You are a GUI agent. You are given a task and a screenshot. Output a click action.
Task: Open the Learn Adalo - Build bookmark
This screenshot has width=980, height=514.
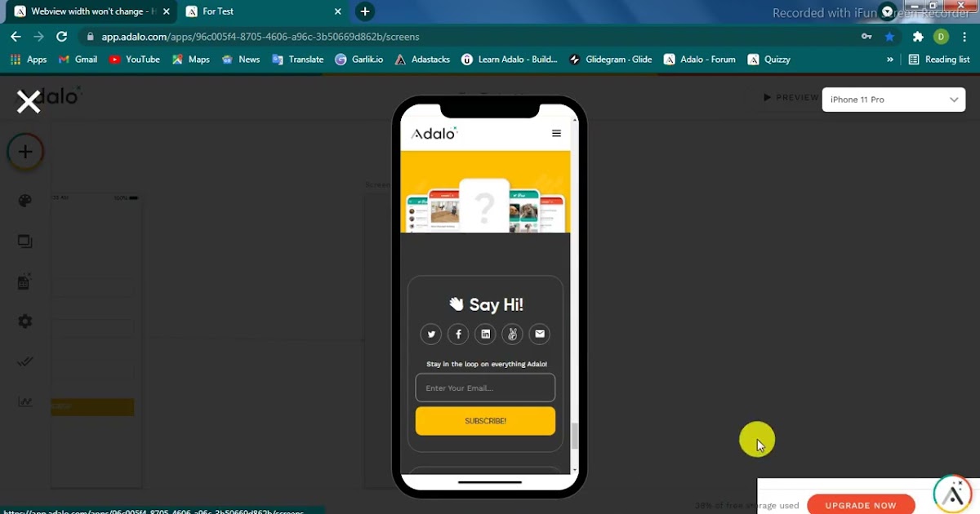click(510, 60)
